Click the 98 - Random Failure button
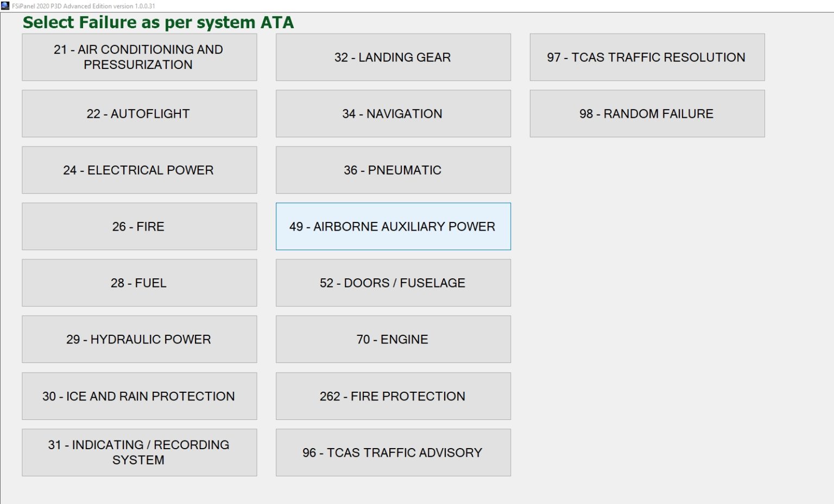 click(x=647, y=113)
